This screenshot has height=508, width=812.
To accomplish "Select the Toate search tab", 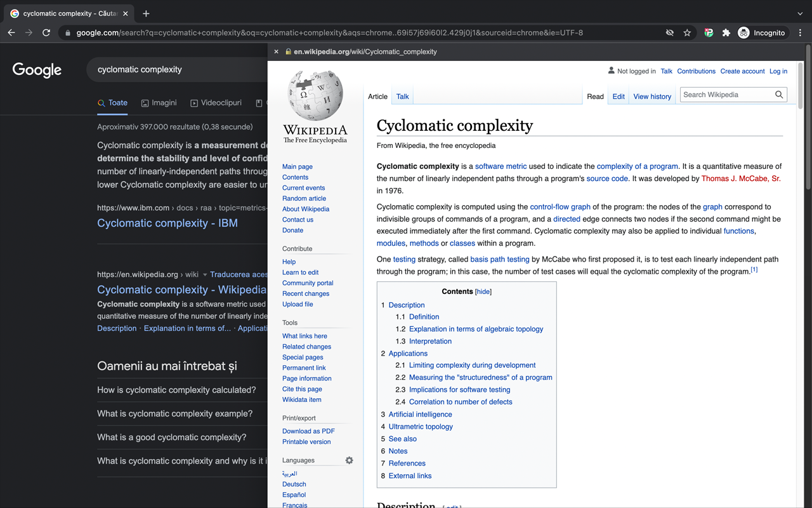I will point(112,103).
